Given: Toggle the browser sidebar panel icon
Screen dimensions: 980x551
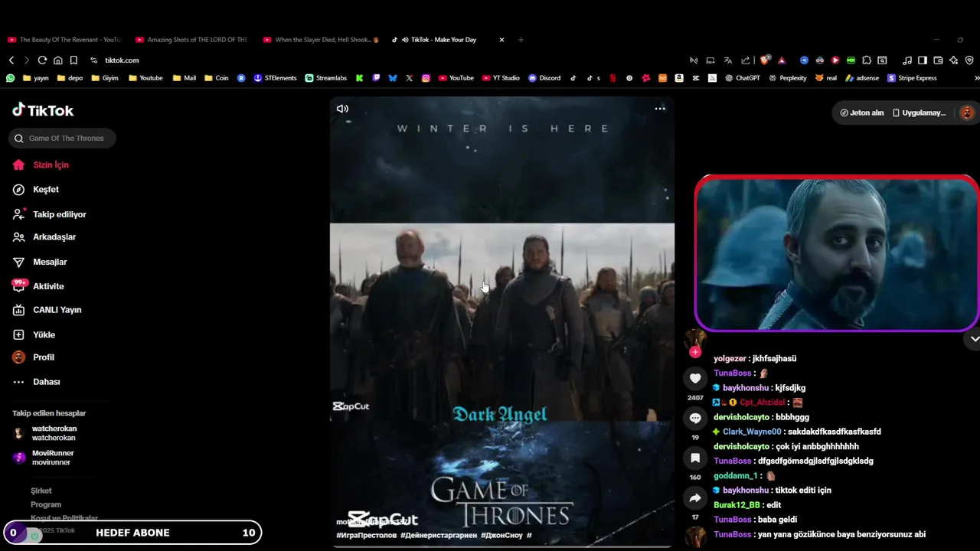Looking at the screenshot, I should [923, 60].
